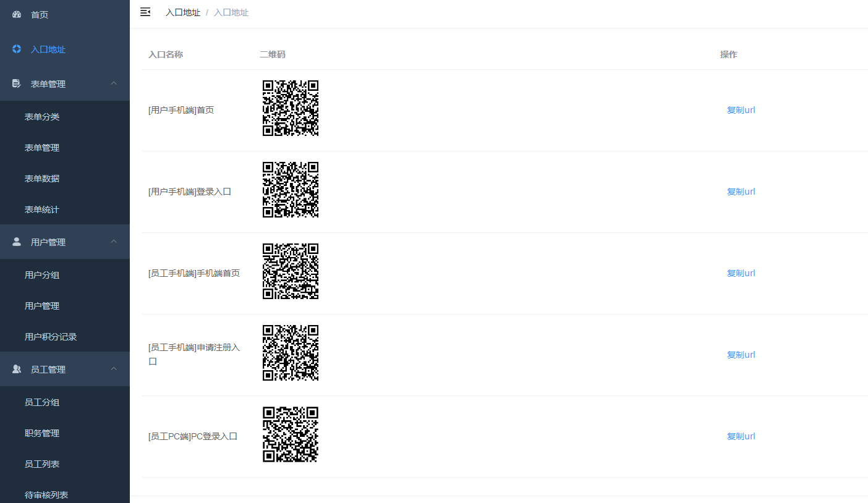868x503 pixels.
Task: Select the home icon next to 首页
Action: point(16,14)
